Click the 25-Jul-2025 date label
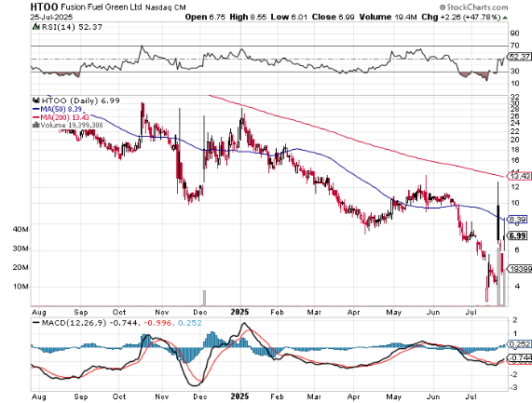The width and height of the screenshot is (532, 403). click(x=51, y=17)
